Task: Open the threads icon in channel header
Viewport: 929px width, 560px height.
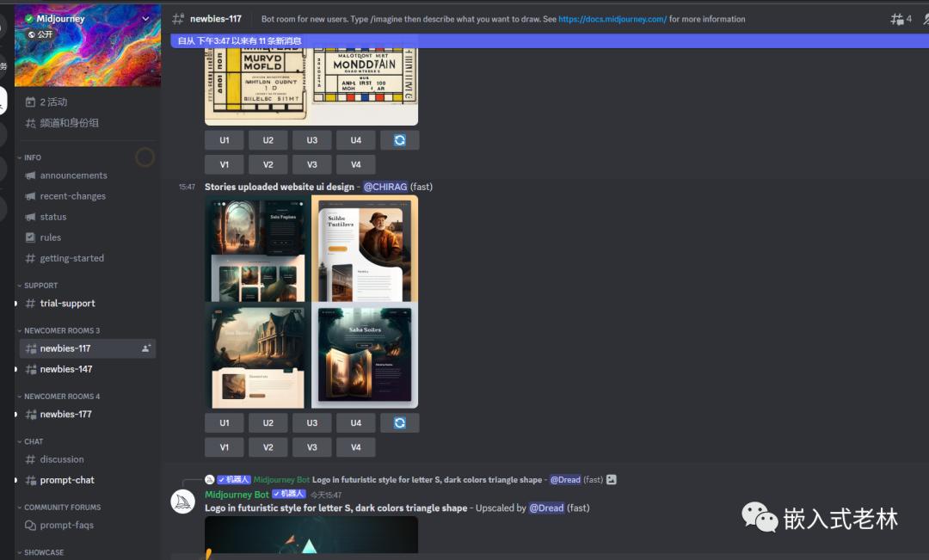Action: pos(897,19)
